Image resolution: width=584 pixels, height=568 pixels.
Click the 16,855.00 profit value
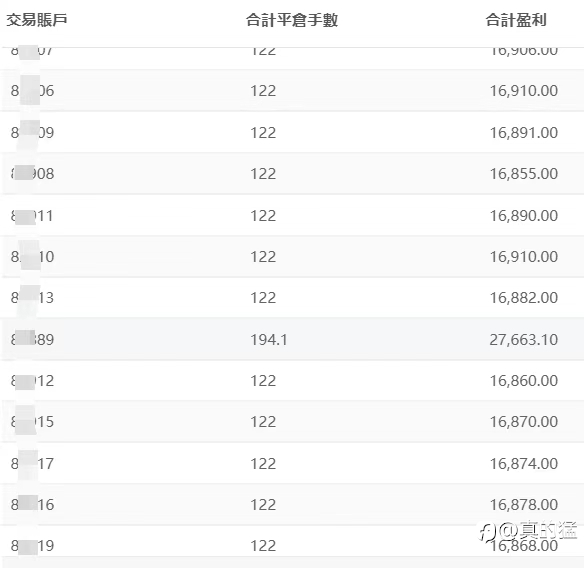(x=523, y=174)
